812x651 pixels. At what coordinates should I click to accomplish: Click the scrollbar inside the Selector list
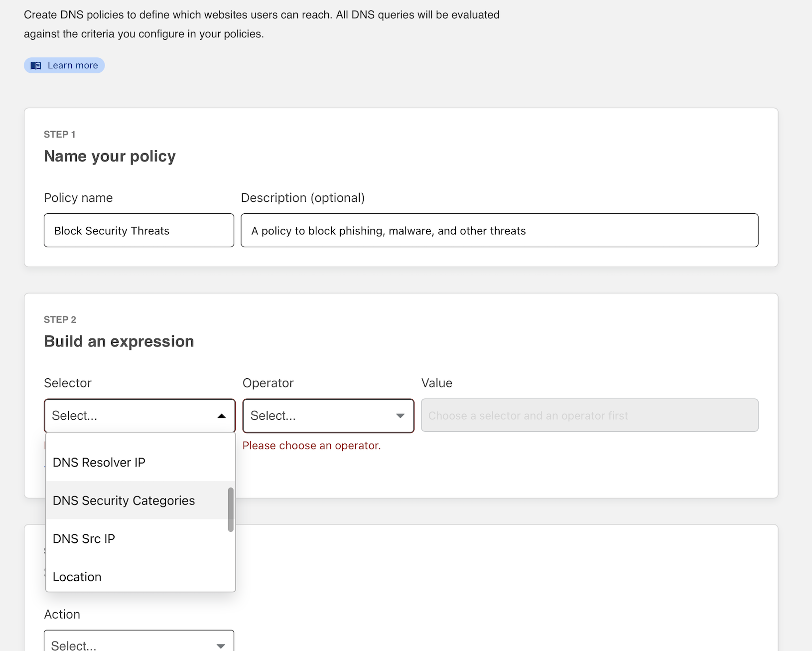pyautogui.click(x=230, y=508)
